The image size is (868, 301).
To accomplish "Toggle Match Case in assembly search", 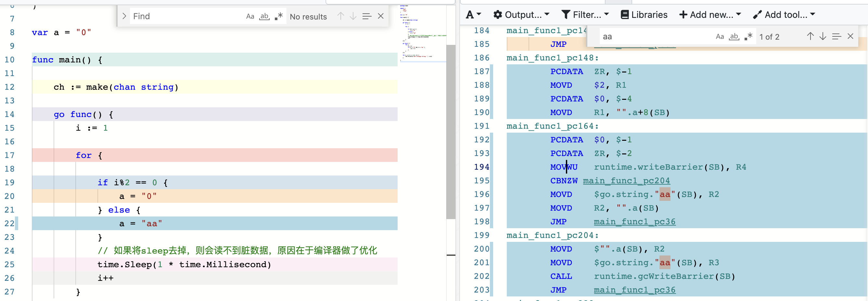I will tap(720, 36).
